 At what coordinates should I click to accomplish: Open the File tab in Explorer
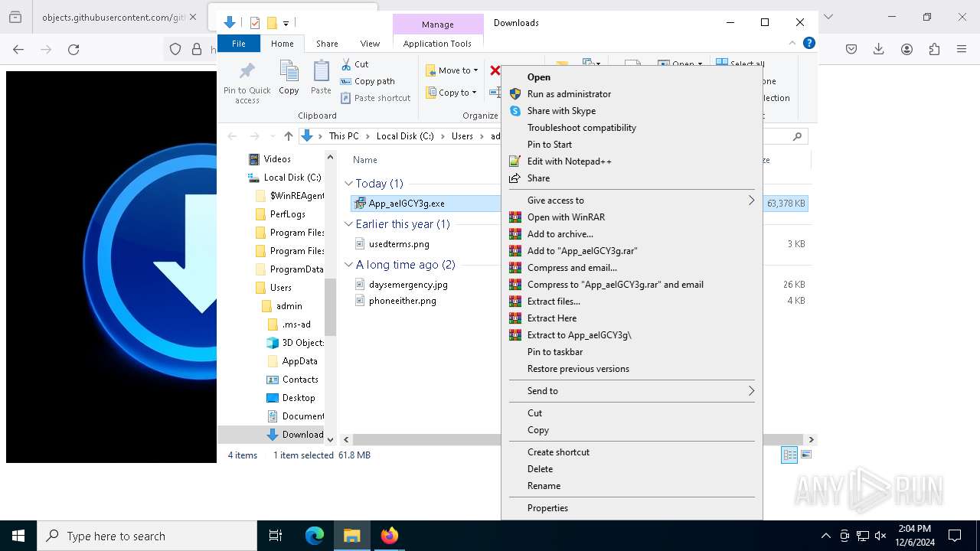point(239,44)
